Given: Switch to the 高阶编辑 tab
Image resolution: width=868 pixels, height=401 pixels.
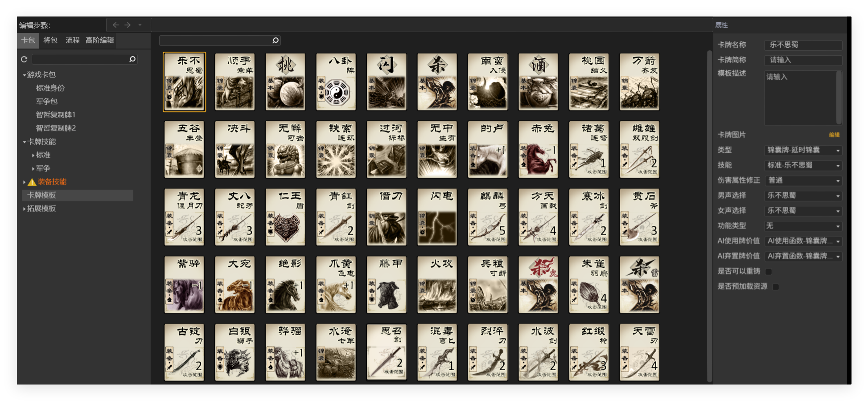Looking at the screenshot, I should click(100, 40).
